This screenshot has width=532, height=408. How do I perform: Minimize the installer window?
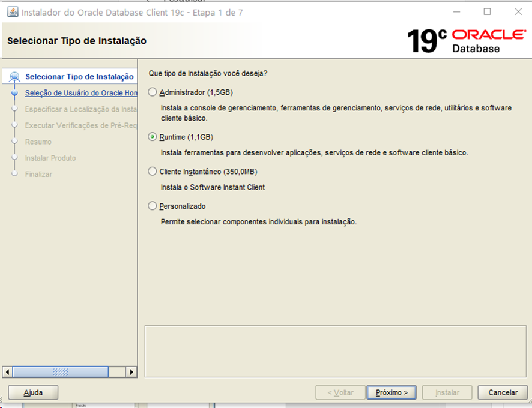[457, 12]
